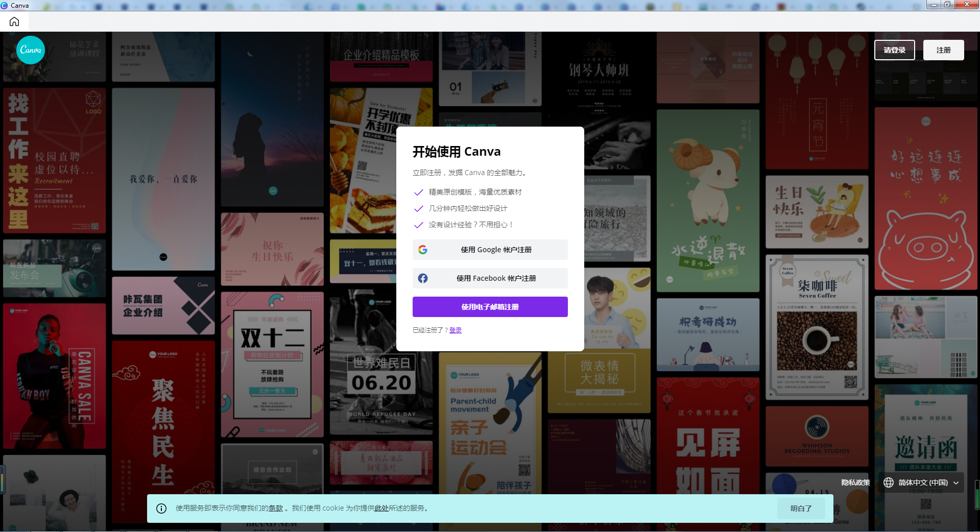This screenshot has width=980, height=532.
Task: Sign up with 使用电子邮箱注册 button
Action: pyautogui.click(x=490, y=307)
